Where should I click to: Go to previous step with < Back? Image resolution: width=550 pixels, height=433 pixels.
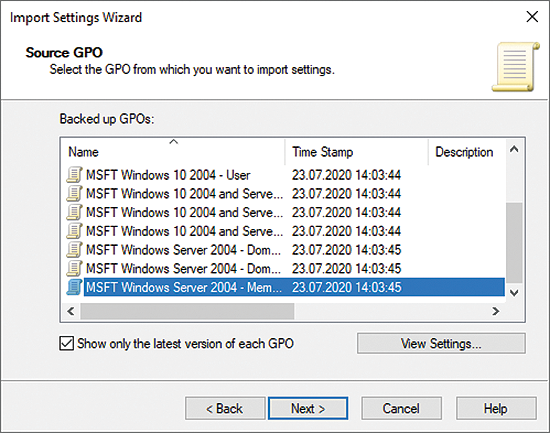[225, 408]
